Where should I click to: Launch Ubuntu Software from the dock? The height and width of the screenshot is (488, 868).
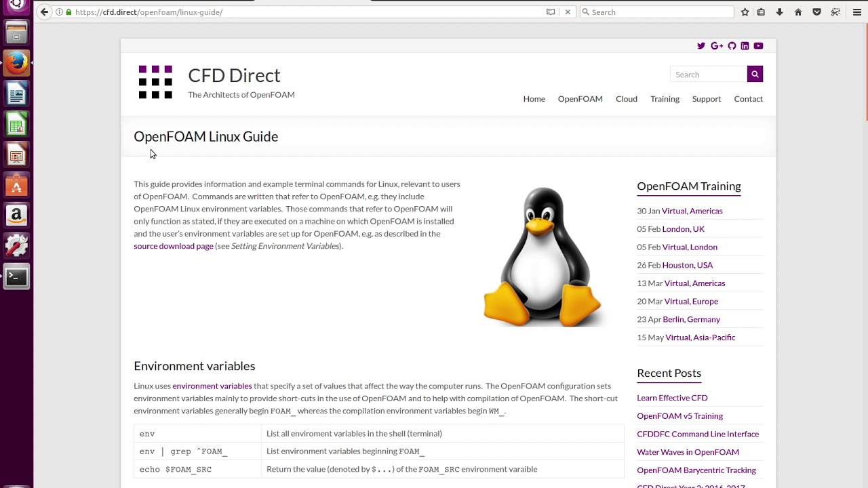tap(16, 186)
